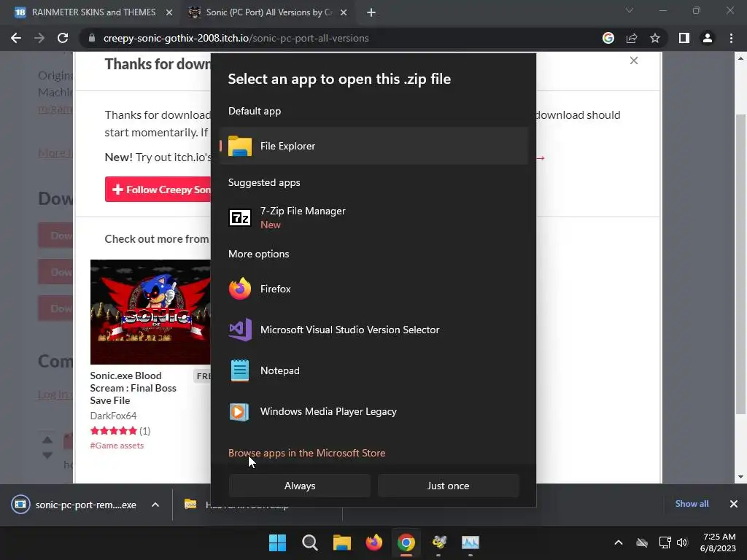Show hidden system tray icons
747x560 pixels.
click(619, 542)
